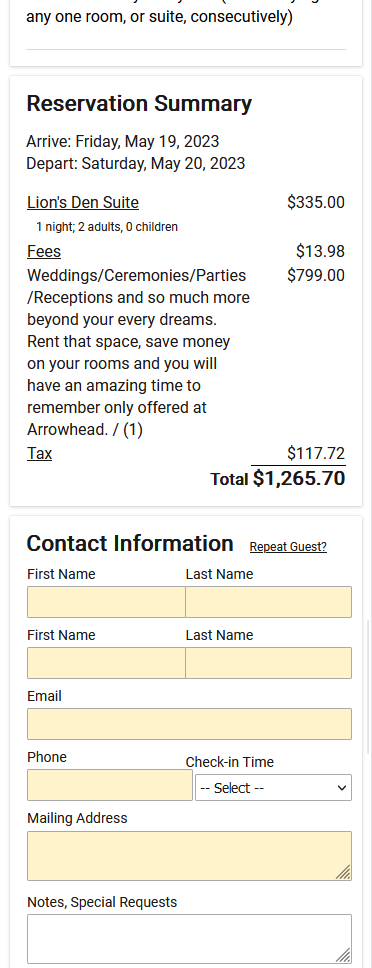This screenshot has height=968, width=372.
Task: Click the Repeat Guest? link
Action: point(288,547)
